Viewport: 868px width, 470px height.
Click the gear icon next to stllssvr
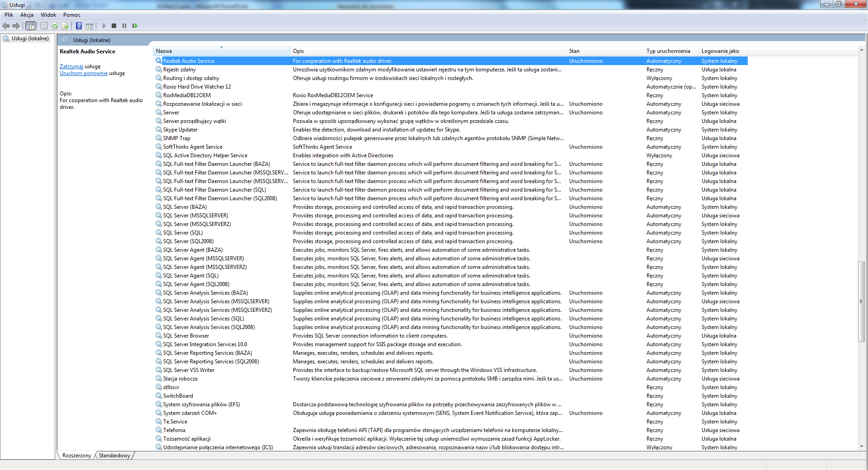click(159, 387)
